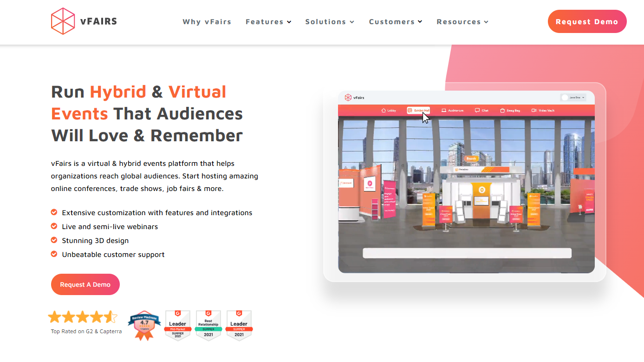Select Auditorium in the demo preview
The image size is (644, 362).
452,111
